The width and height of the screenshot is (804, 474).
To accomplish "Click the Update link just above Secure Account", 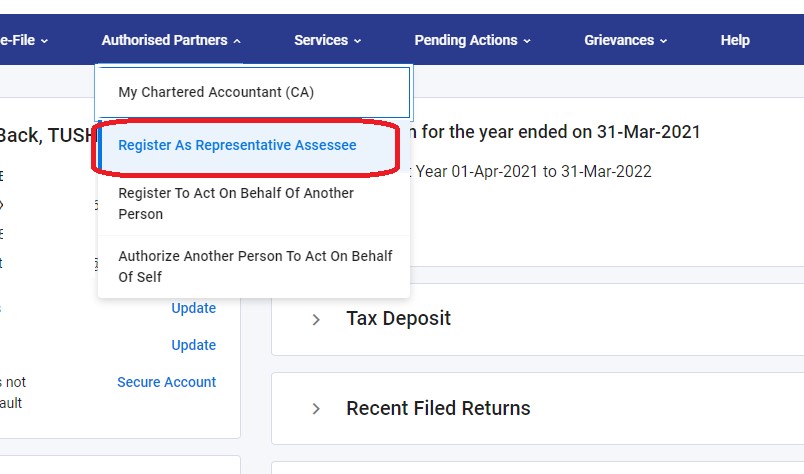I will coord(193,345).
